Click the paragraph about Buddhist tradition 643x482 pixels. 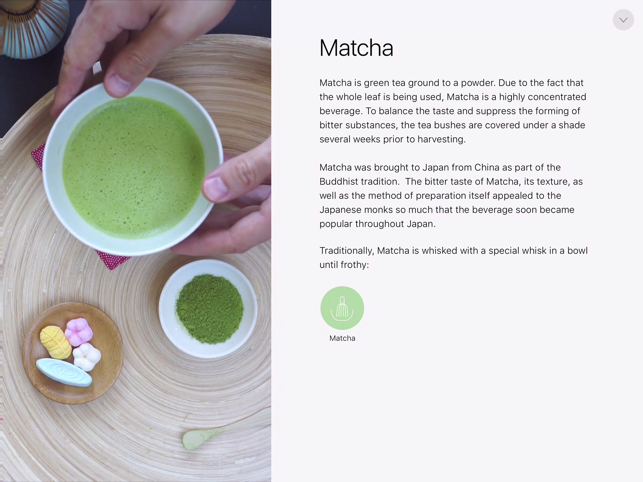[451, 195]
